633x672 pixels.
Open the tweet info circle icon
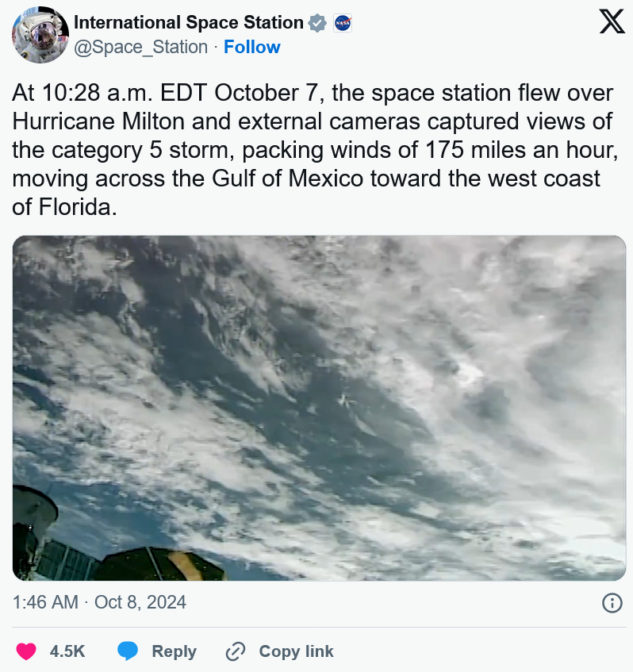612,603
